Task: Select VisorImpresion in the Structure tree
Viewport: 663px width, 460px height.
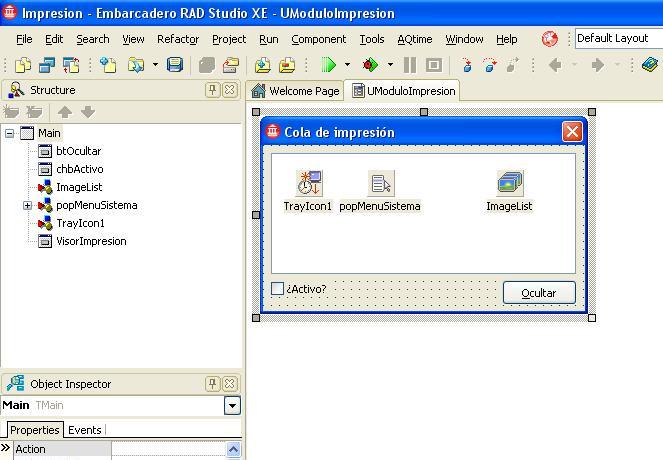Action: (91, 241)
